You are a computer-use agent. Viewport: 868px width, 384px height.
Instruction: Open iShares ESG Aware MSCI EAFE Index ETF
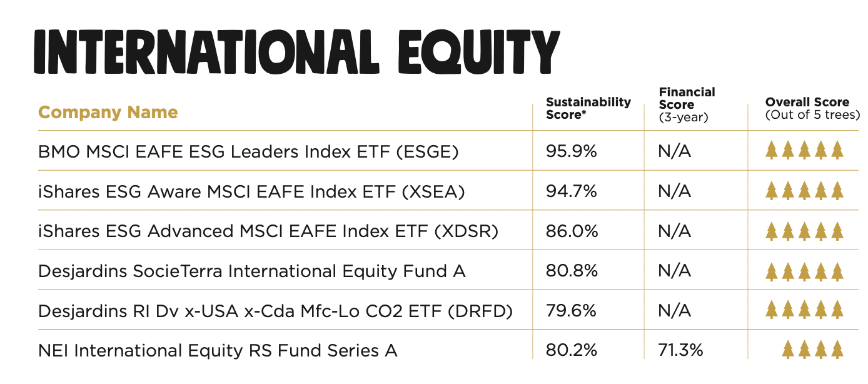point(251,191)
